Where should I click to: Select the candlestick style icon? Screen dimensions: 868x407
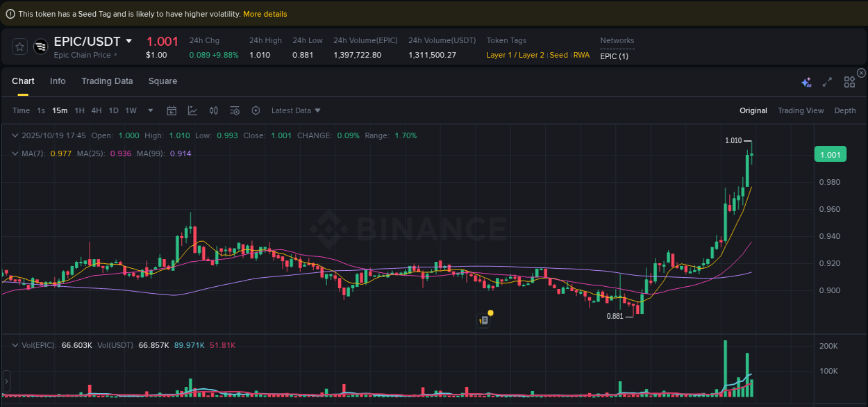click(x=214, y=110)
